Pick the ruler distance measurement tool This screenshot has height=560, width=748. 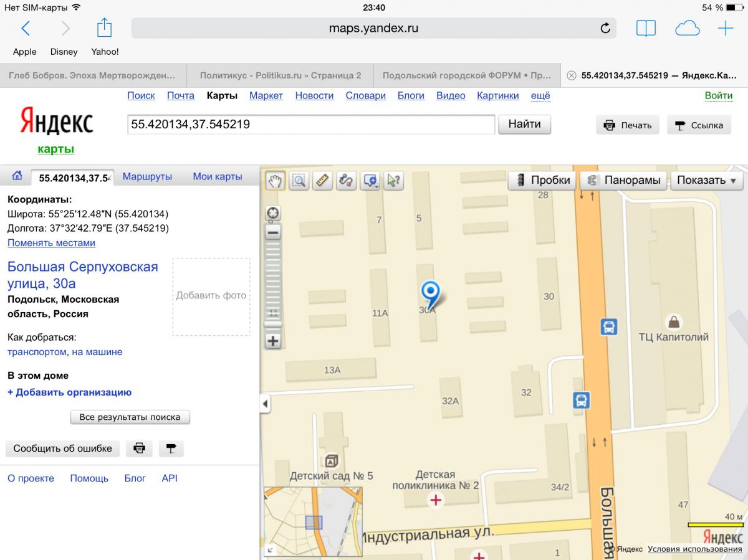(x=322, y=181)
